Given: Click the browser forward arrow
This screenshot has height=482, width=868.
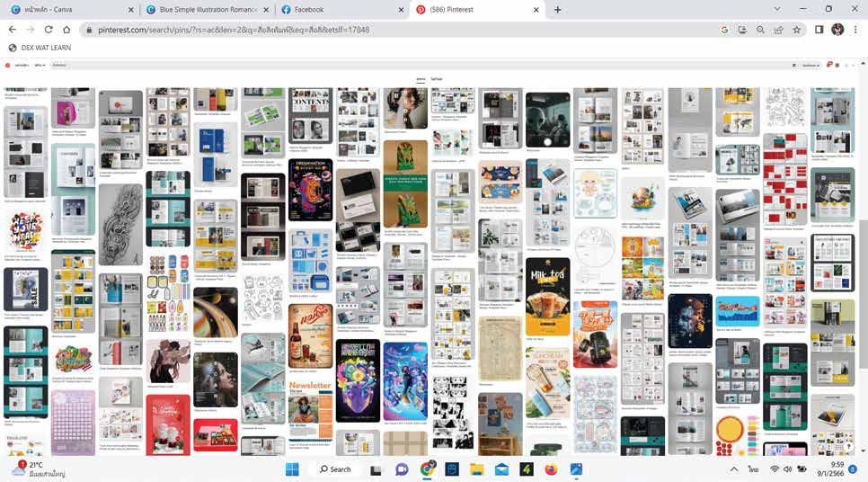Looking at the screenshot, I should coord(31,30).
